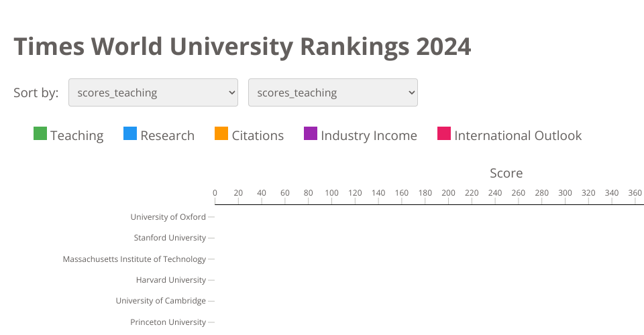The width and height of the screenshot is (644, 335).
Task: Toggle the Industry Income legend label
Action: [x=369, y=135]
